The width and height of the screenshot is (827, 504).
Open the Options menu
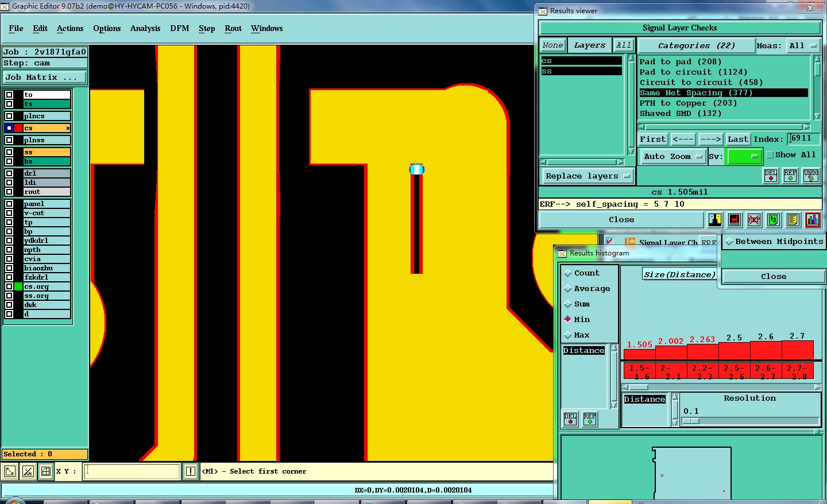click(x=107, y=28)
